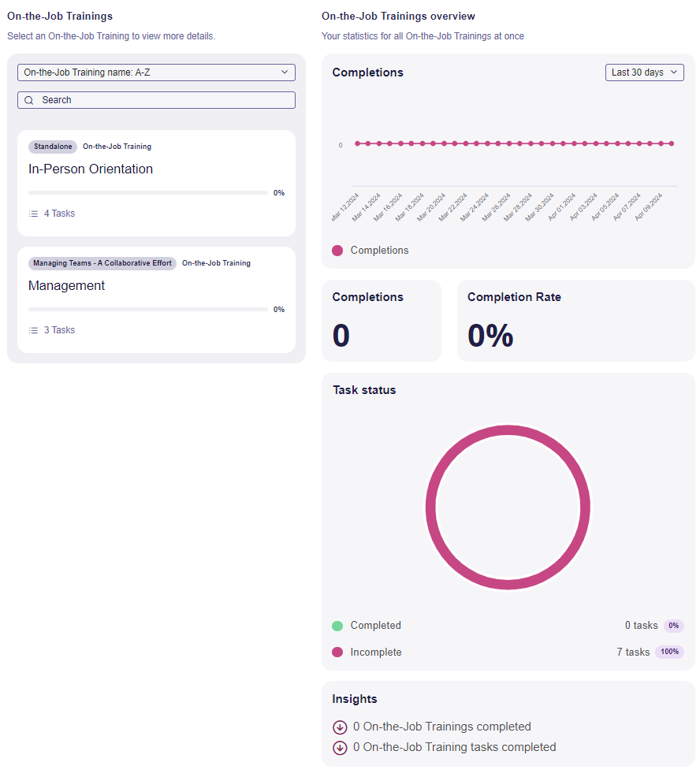Click the task list icon on In-Person Orientation card
The image size is (700, 777).
[x=32, y=213]
